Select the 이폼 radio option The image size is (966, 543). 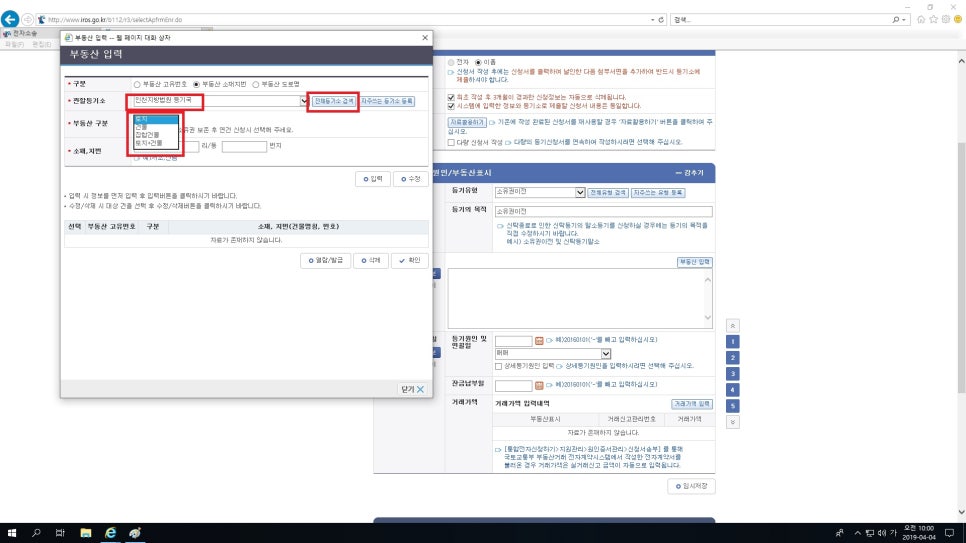[x=478, y=62]
